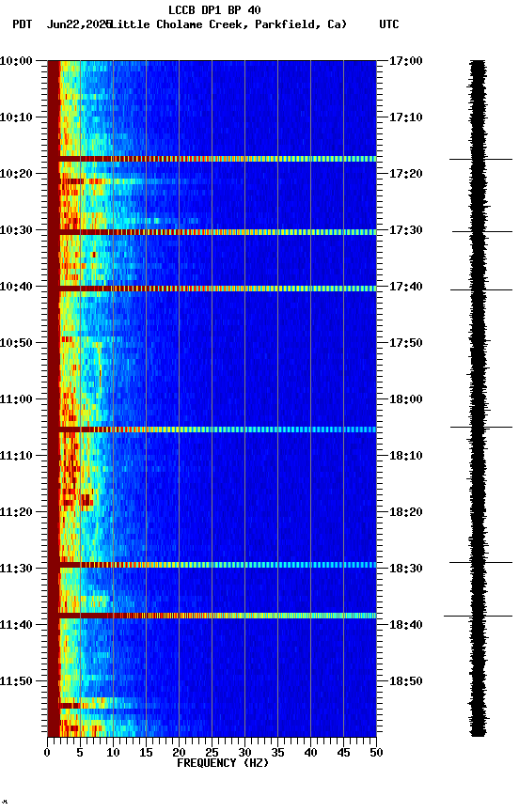Click the 18:20 UTC time label
519x812 pixels.
point(405,513)
